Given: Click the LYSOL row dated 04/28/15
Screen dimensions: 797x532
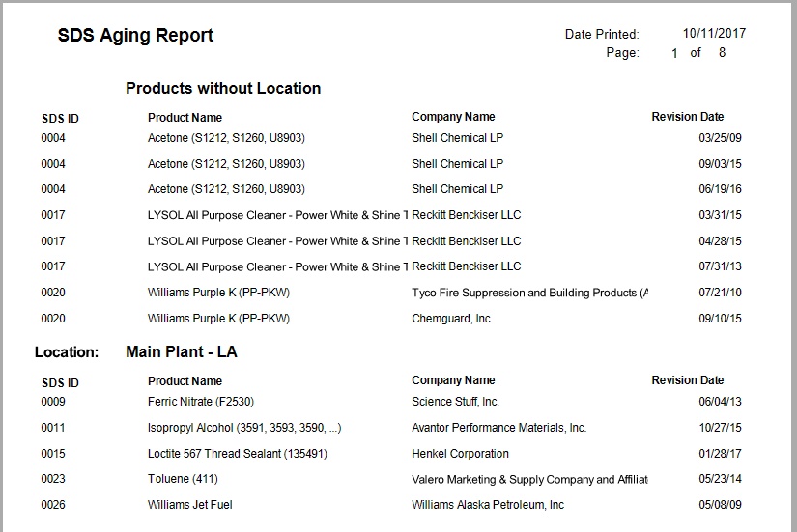Looking at the screenshot, I should point(391,241).
